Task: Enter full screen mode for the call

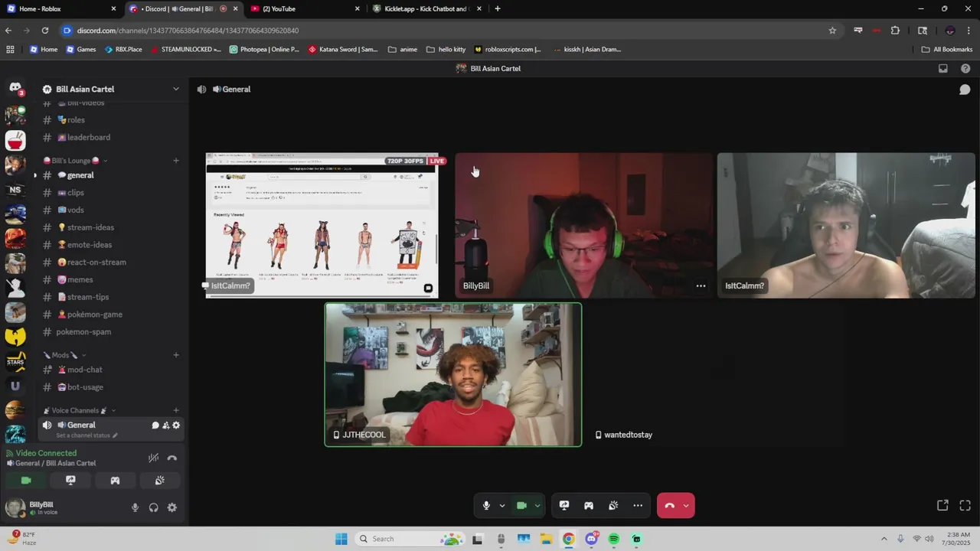Action: coord(965,505)
